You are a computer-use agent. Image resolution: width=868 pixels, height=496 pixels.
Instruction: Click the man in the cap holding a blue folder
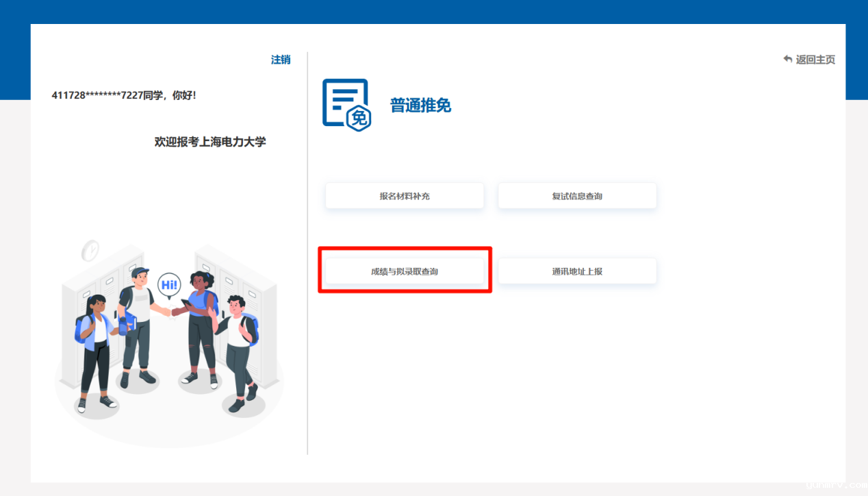coord(137,322)
